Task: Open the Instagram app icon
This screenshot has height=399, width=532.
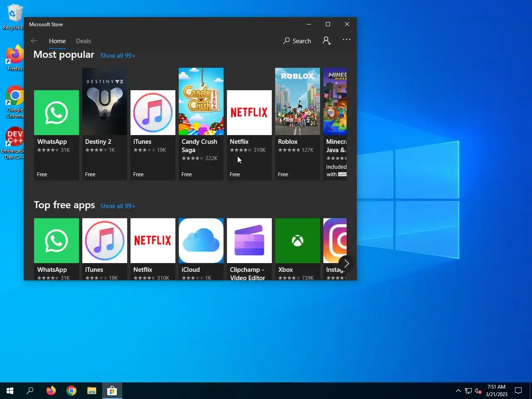Action: click(335, 241)
